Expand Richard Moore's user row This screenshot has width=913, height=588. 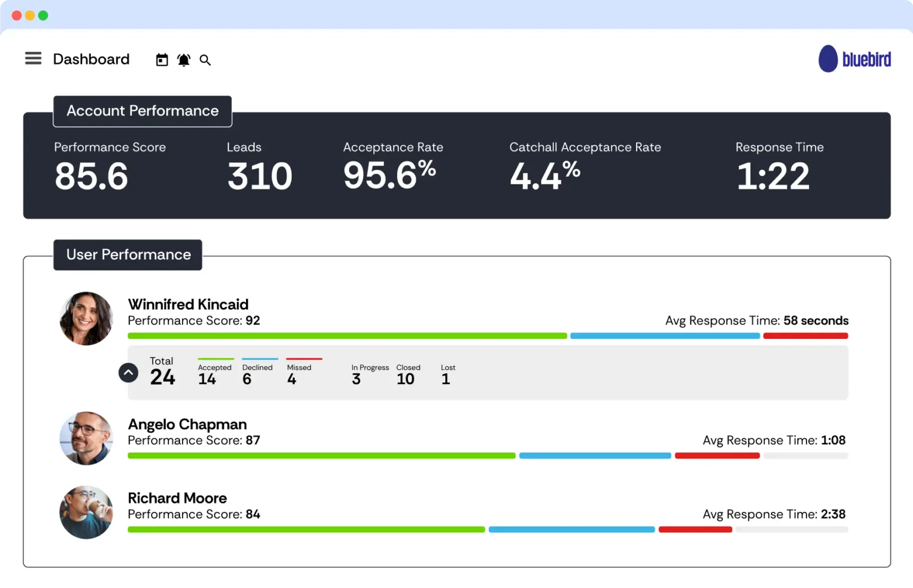coord(177,498)
